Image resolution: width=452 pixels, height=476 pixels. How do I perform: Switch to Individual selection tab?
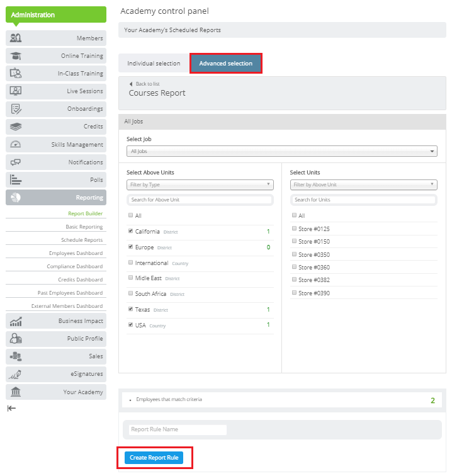click(154, 64)
